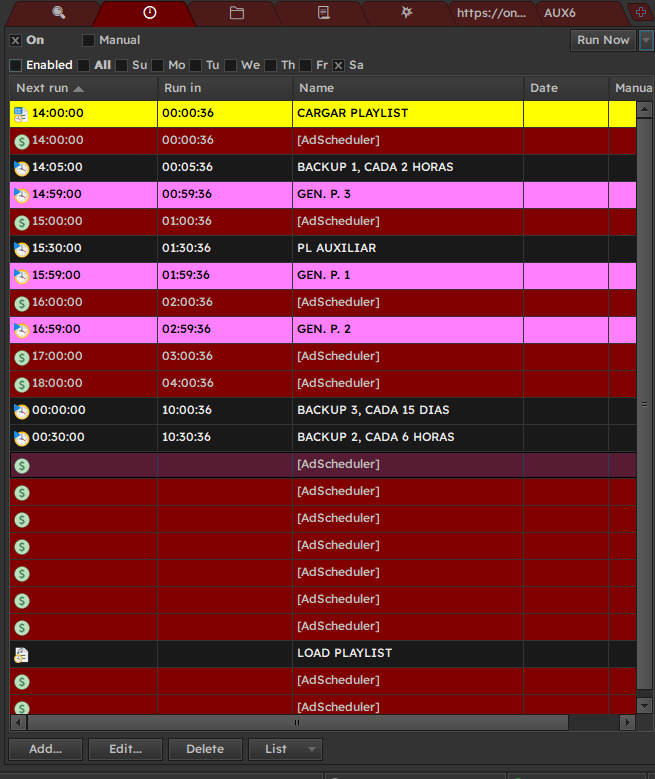The height and width of the screenshot is (779, 655).
Task: Enable the Manual checkbox
Action: click(88, 41)
